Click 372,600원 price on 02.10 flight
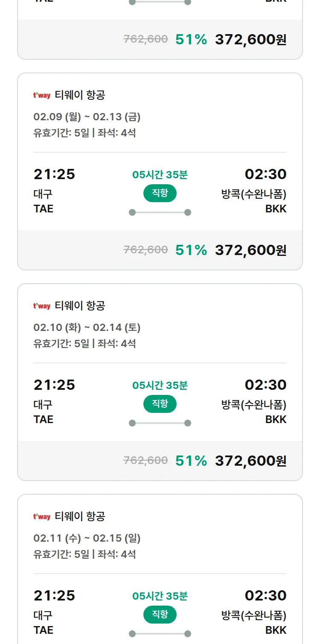The width and height of the screenshot is (320, 644). tap(250, 461)
